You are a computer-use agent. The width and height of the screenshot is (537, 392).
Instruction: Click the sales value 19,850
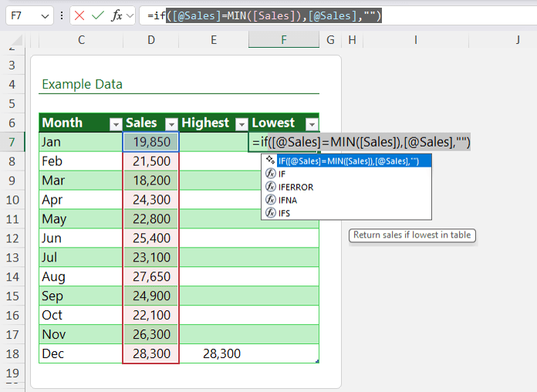151,142
